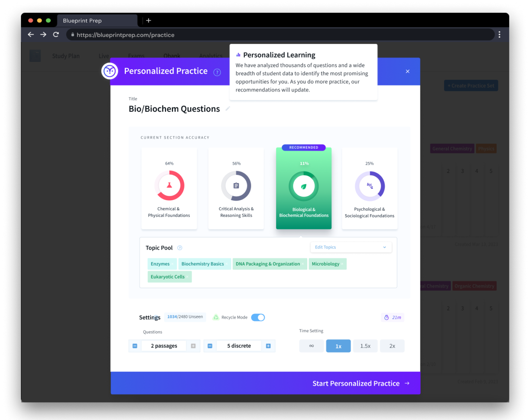Click the owl logo in dialog header
The image size is (530, 420).
click(x=110, y=71)
